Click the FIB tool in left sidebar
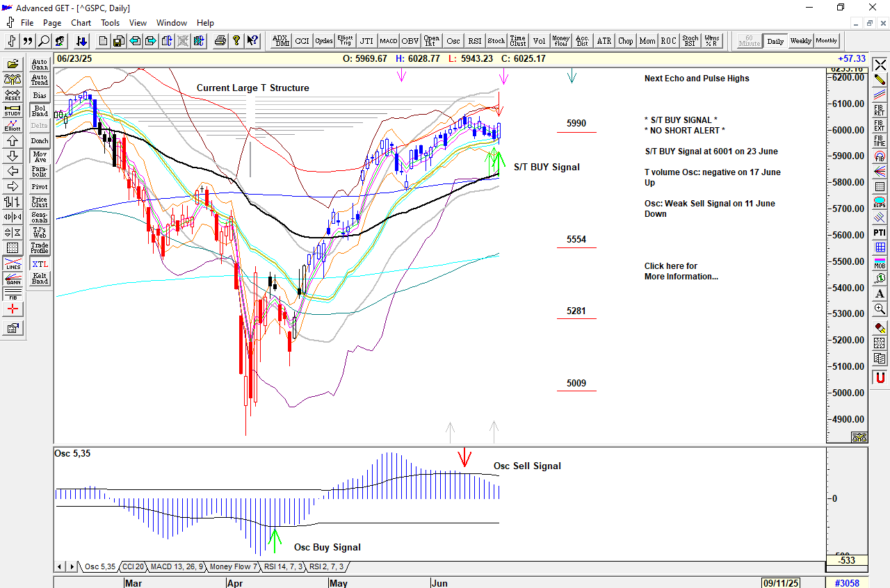 click(13, 293)
